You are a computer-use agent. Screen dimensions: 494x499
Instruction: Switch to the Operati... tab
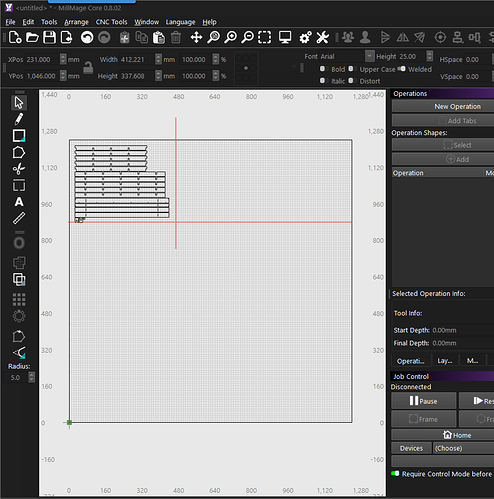(x=411, y=361)
